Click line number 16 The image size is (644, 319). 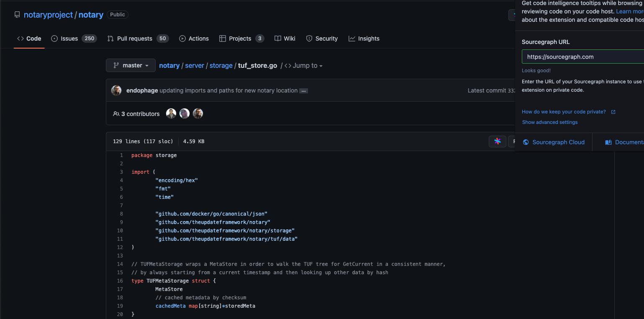click(120, 281)
